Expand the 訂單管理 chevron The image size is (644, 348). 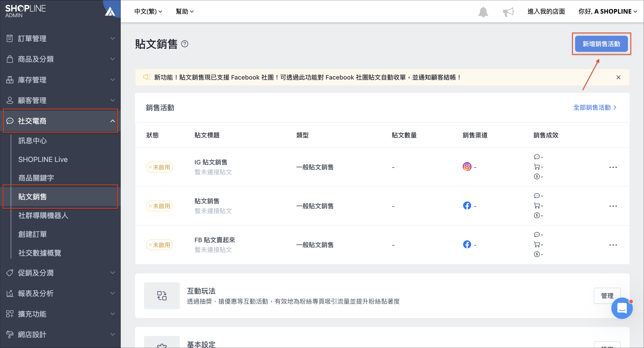113,38
